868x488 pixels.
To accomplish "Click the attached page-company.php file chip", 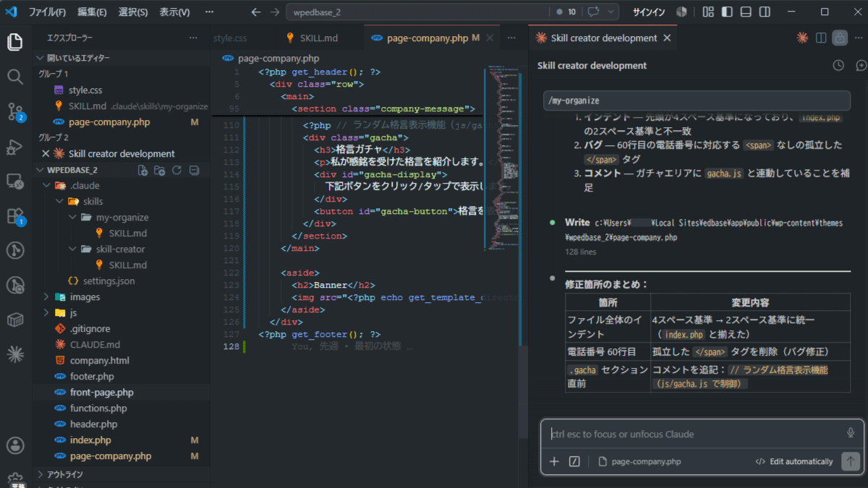I will (639, 461).
